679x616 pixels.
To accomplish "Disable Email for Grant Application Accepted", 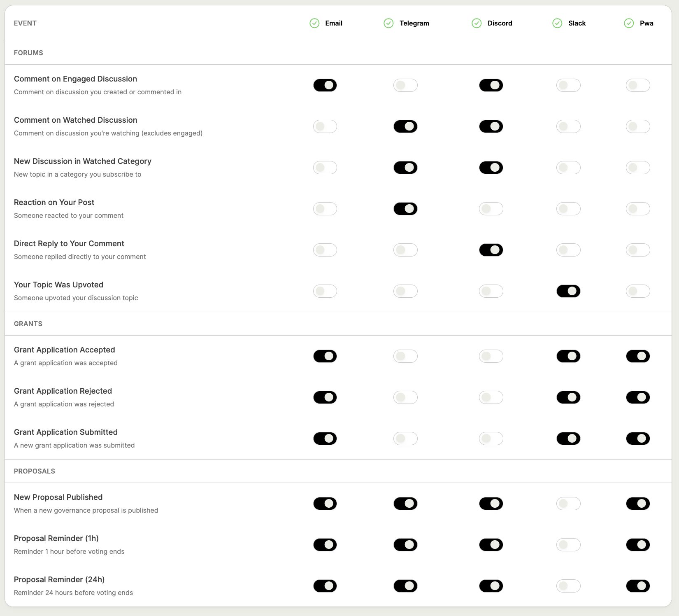I will (x=325, y=356).
